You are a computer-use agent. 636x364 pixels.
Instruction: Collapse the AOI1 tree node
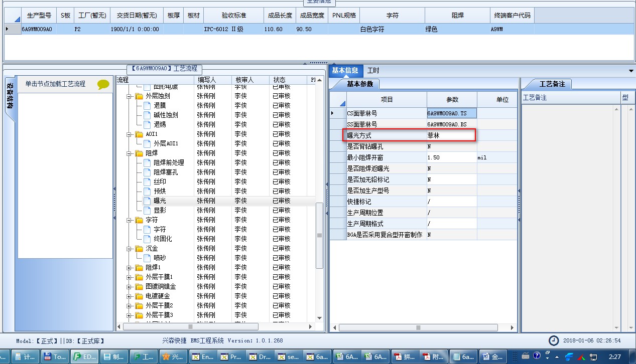coord(129,134)
